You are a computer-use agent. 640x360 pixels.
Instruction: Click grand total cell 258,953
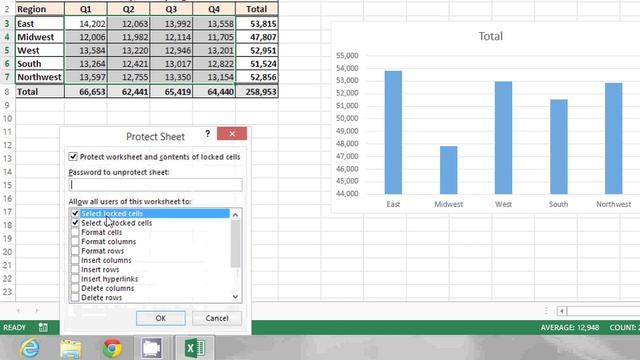click(x=257, y=92)
